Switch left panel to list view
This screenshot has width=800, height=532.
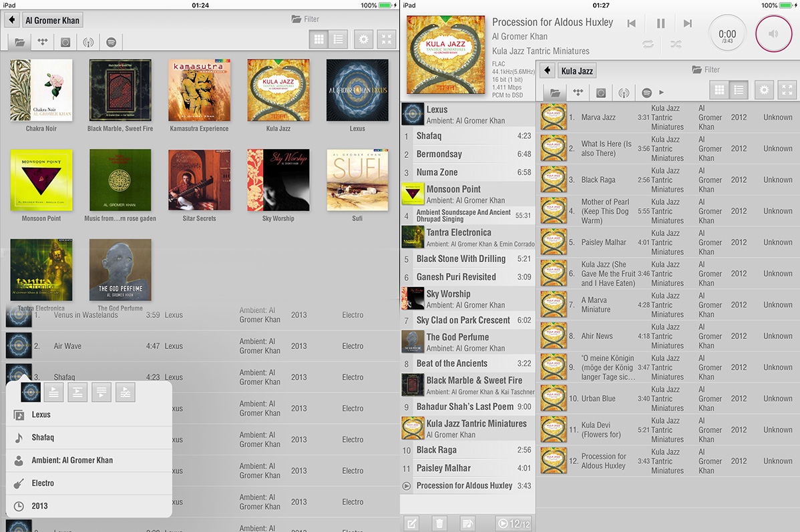pyautogui.click(x=339, y=39)
